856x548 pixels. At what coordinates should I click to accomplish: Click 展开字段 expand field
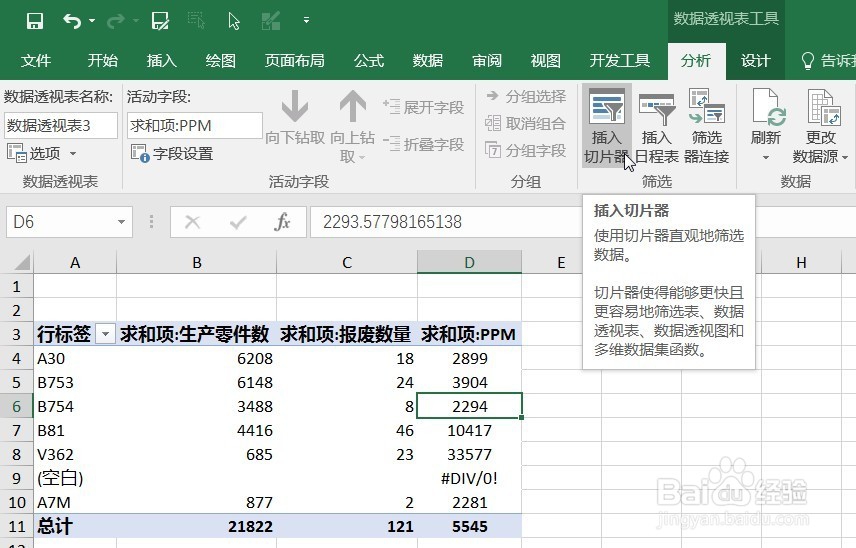point(424,107)
